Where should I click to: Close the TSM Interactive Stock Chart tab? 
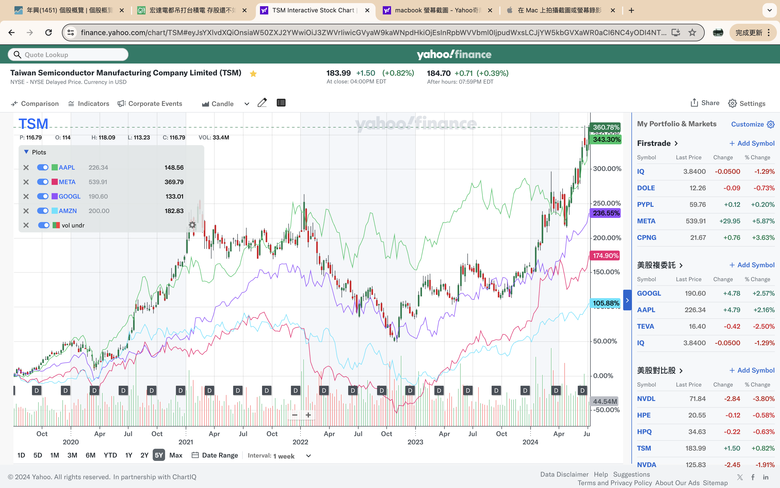pos(368,10)
